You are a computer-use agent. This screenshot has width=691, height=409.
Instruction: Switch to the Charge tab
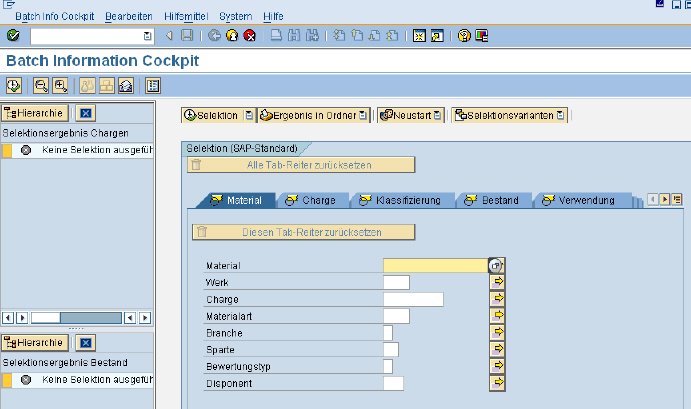311,200
